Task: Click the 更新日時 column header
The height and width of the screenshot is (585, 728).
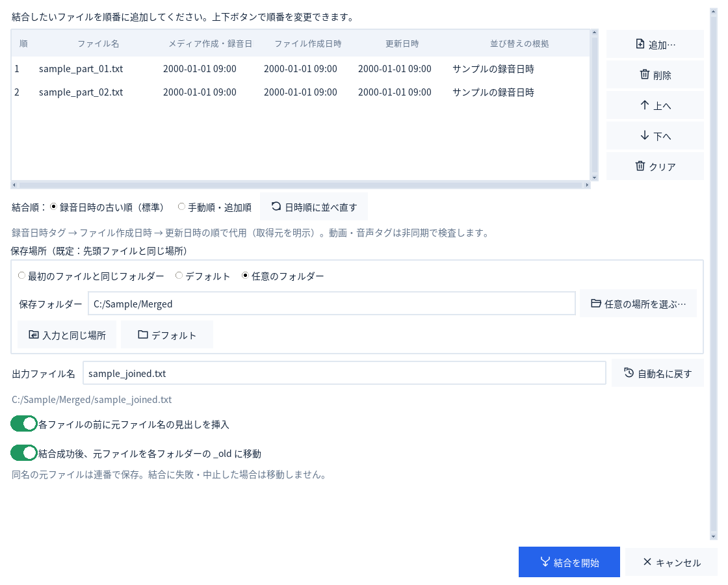Action: (402, 44)
